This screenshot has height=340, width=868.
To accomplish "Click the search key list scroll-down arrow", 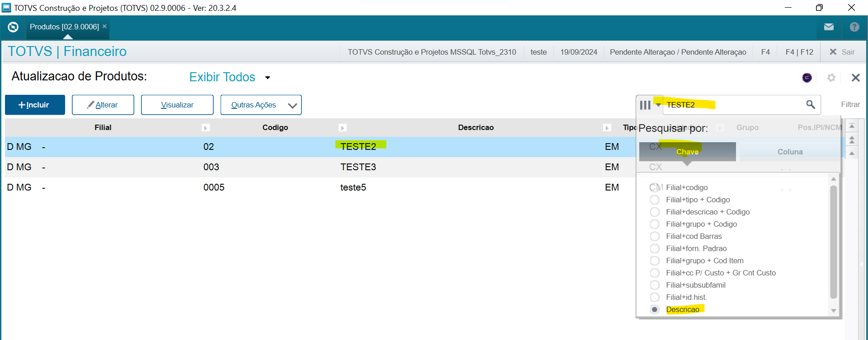I will (x=834, y=311).
